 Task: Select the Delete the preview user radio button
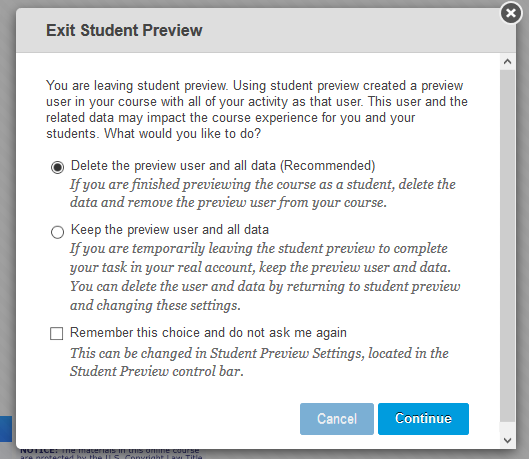click(57, 167)
